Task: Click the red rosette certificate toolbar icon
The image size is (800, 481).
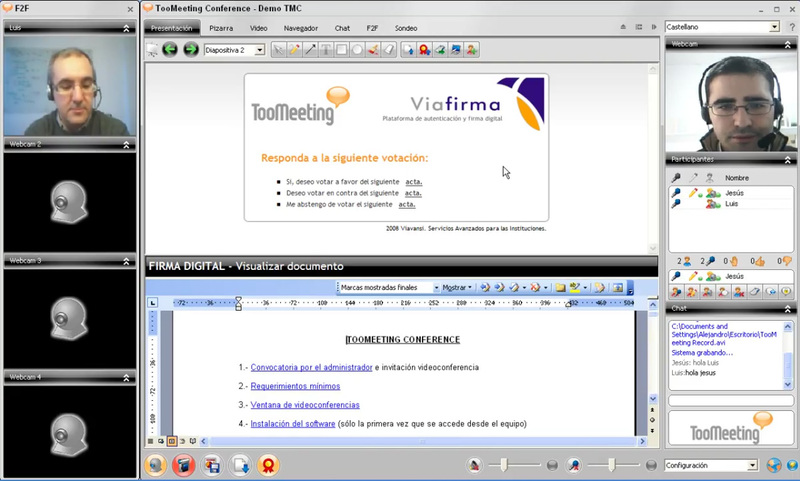Action: pyautogui.click(x=424, y=49)
